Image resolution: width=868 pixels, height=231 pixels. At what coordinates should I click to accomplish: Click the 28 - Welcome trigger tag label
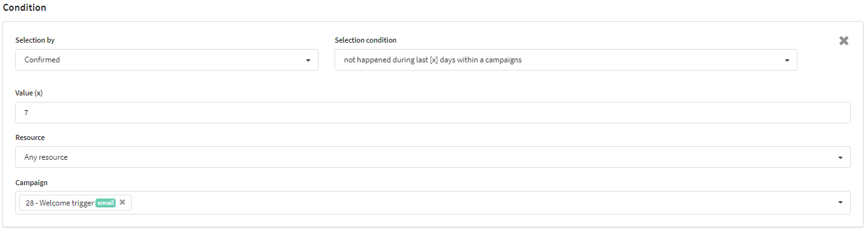[60, 203]
